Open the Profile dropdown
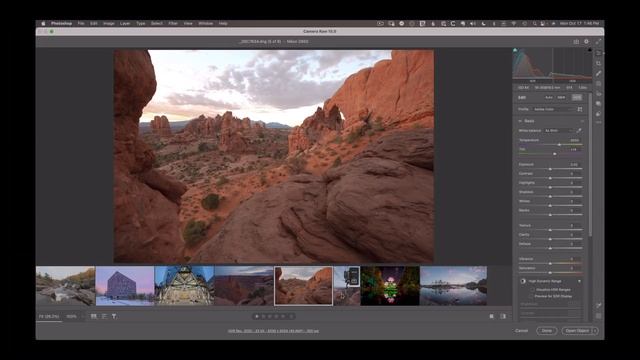The image size is (640, 360). click(553, 109)
